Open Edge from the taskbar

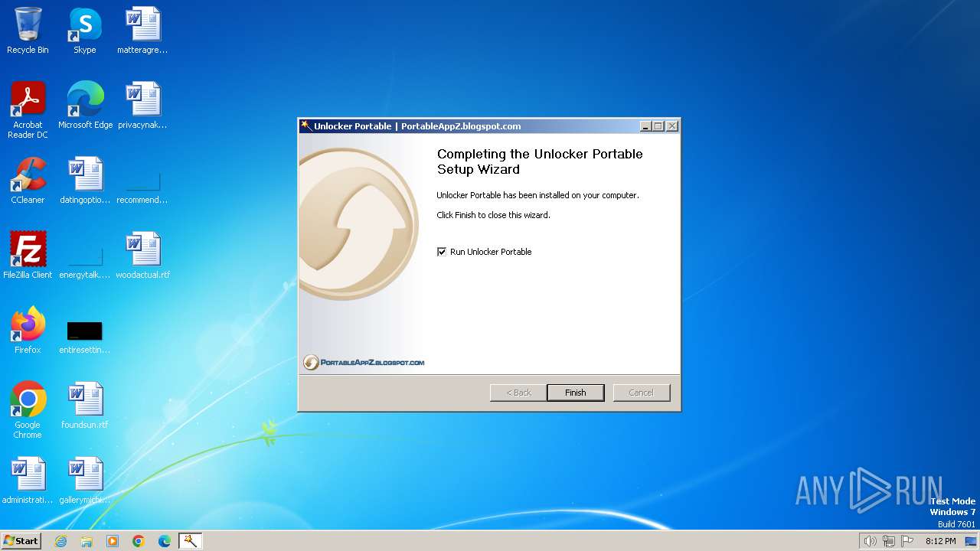coord(165,541)
